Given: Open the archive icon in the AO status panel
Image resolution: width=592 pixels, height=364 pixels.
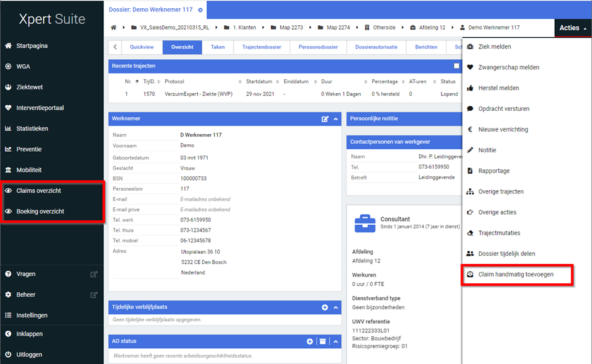Looking at the screenshot, I should pyautogui.click(x=322, y=341).
